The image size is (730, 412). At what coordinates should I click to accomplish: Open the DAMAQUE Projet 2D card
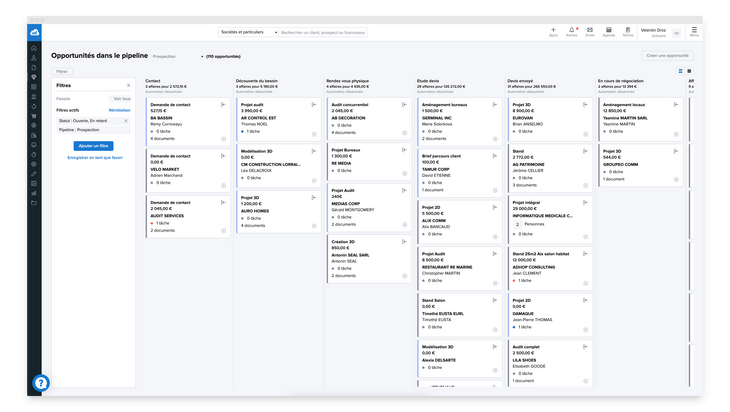point(549,315)
